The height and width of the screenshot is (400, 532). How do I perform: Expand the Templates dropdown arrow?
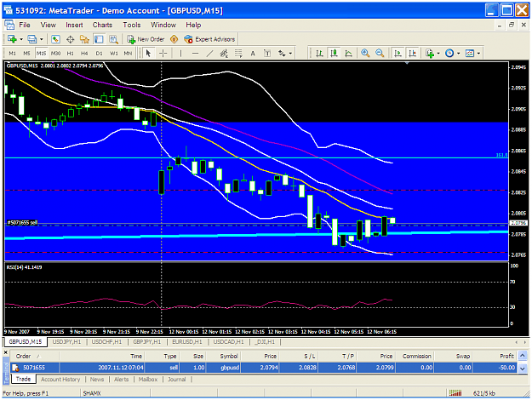(478, 54)
